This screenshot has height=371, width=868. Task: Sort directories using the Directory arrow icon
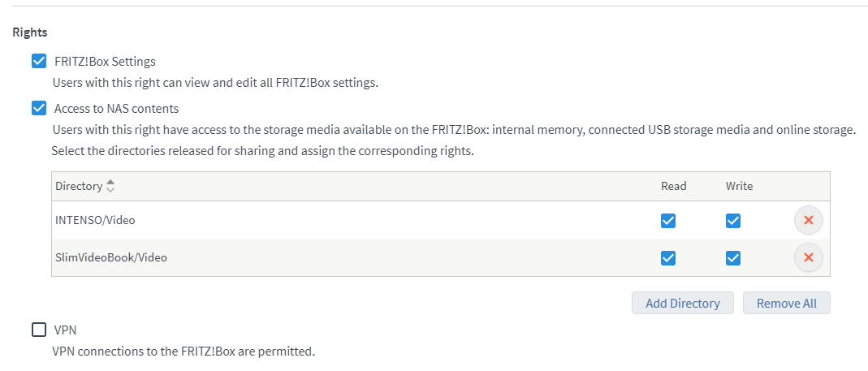point(110,186)
